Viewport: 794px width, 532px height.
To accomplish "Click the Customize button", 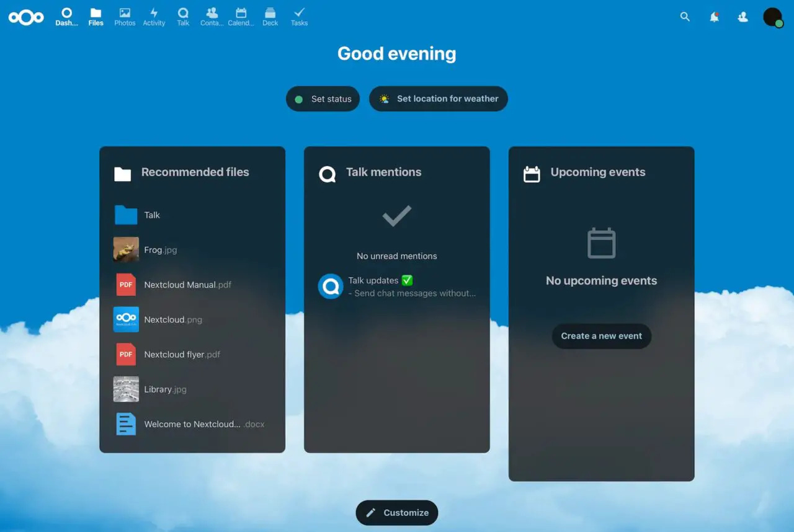I will coord(397,513).
